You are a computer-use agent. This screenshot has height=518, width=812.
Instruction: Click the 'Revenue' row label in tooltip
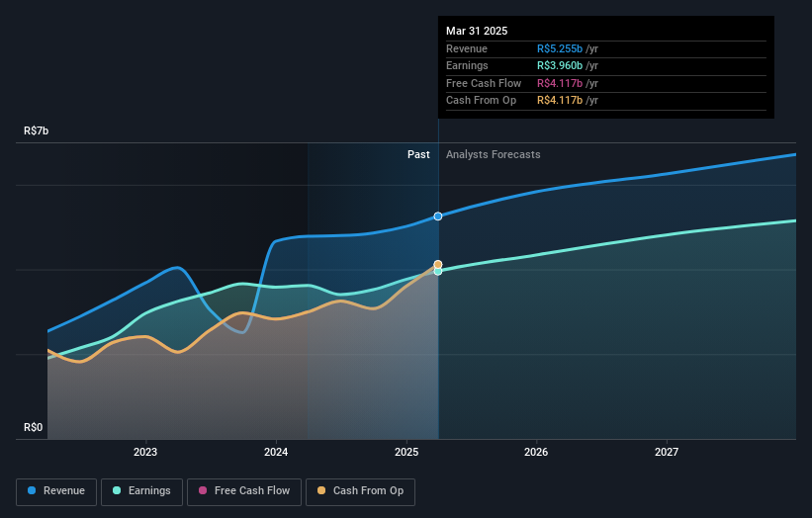467,49
